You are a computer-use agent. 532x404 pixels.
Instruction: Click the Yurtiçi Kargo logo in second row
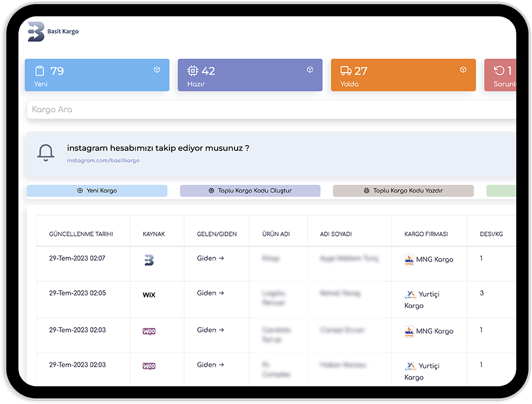(x=410, y=295)
